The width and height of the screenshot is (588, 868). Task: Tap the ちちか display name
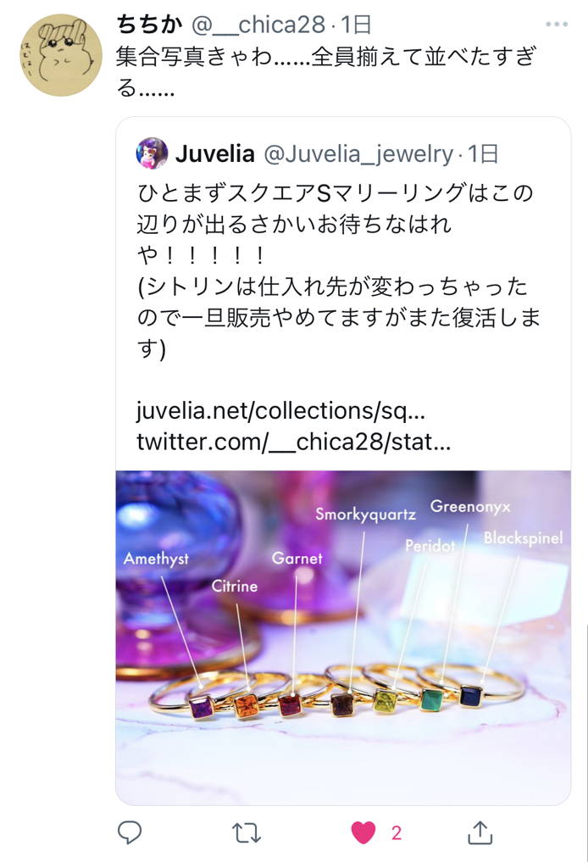coord(149,25)
